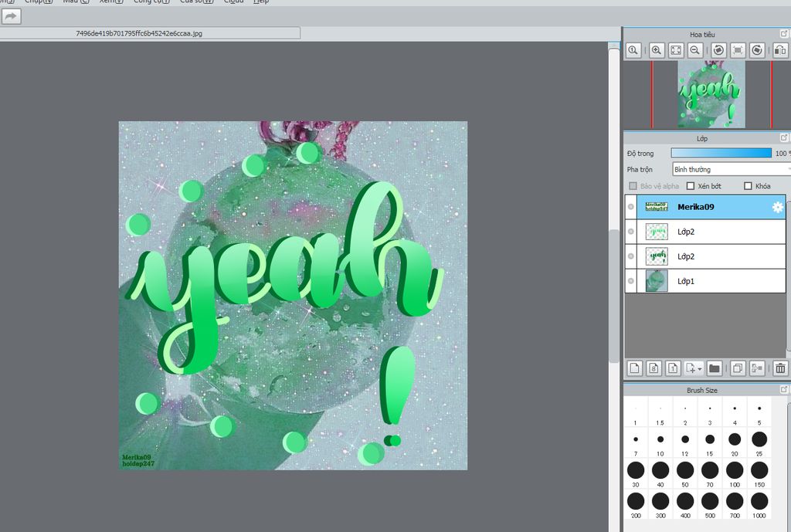Screen dimensions: 791x532
Task: Open the add special layer dropdown arrow
Action: tap(700, 369)
